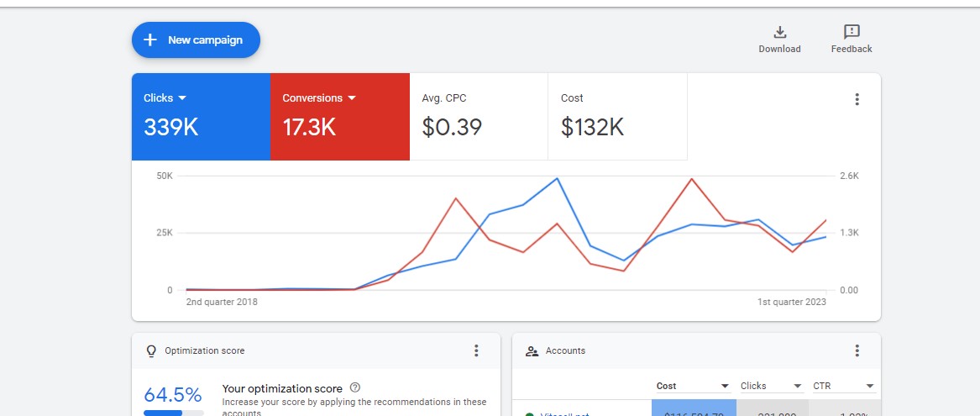Click the help icon beside Your optimization score
This screenshot has height=416, width=980.
[355, 388]
